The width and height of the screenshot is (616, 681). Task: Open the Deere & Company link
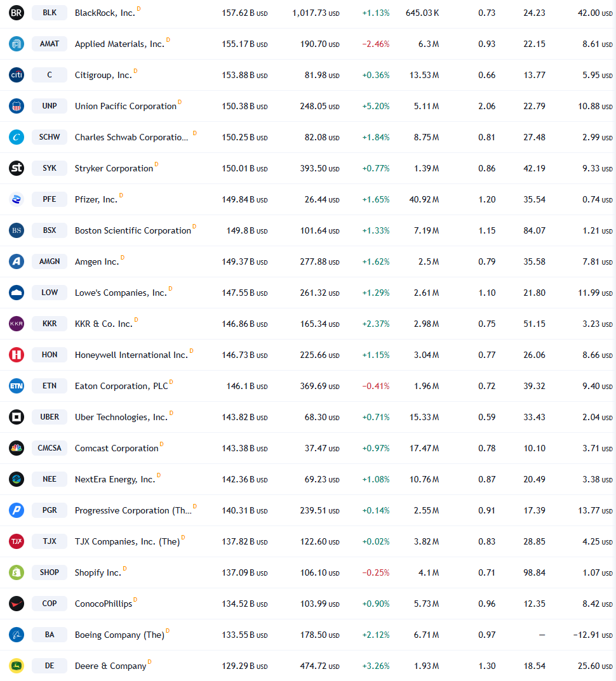coord(110,666)
